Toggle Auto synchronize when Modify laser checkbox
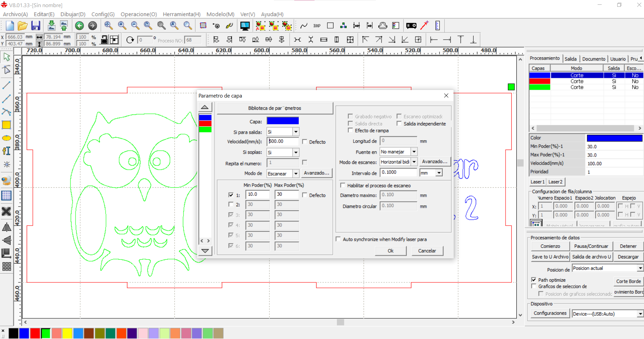Screen dimensions: 644x339 [338, 239]
